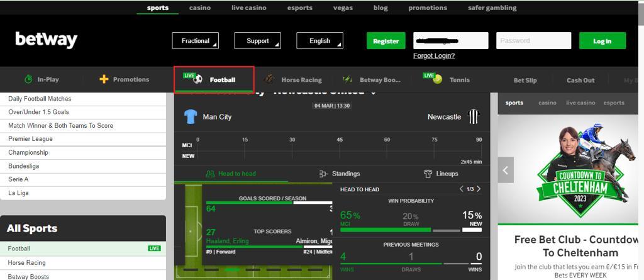The image size is (644, 280).
Task: Open vegas in top navigation
Action: [x=343, y=8]
